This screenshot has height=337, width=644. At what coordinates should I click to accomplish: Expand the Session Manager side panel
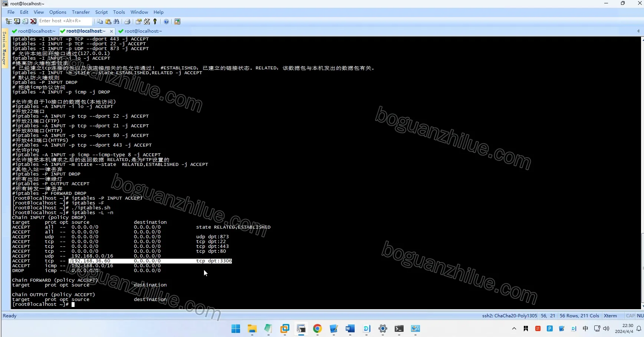pyautogui.click(x=4, y=48)
